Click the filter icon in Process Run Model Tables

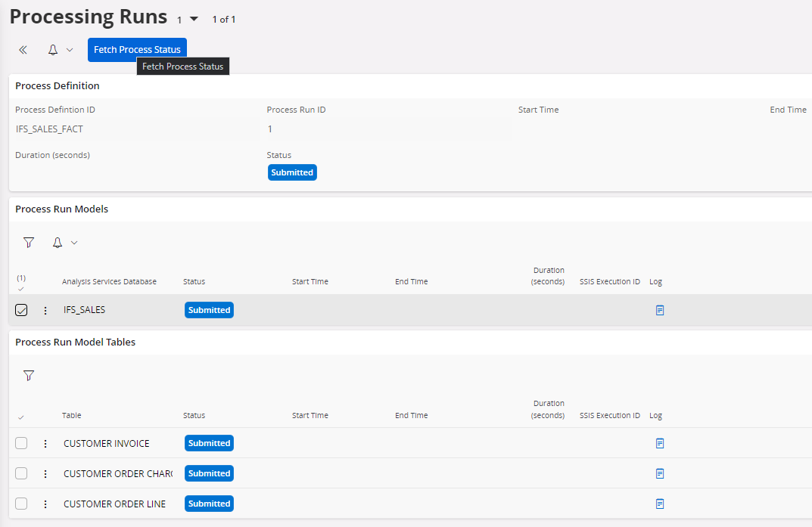point(29,376)
